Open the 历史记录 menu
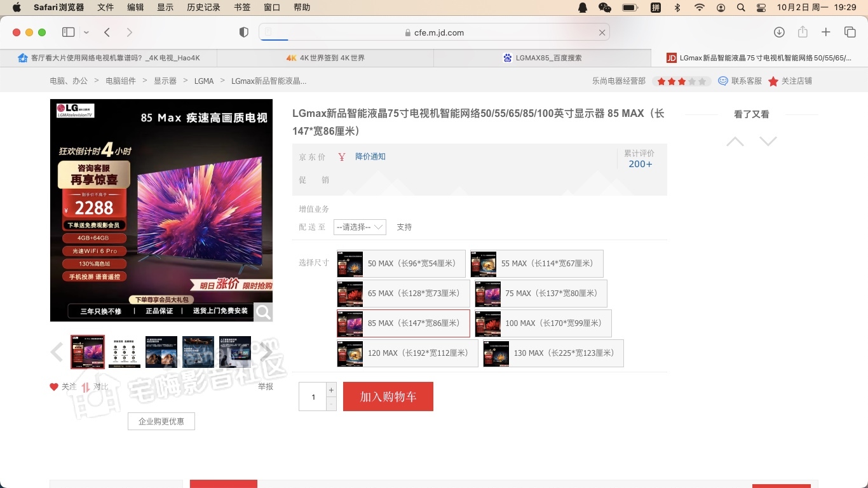The image size is (868, 488). point(204,8)
